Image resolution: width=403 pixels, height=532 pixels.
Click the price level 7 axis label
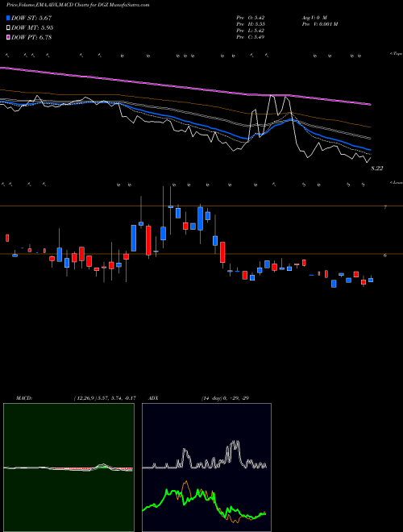pos(385,207)
